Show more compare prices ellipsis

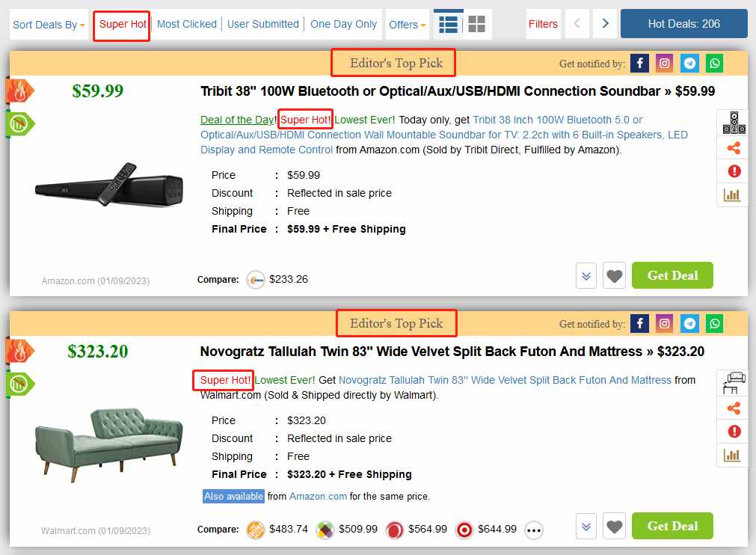pos(534,530)
